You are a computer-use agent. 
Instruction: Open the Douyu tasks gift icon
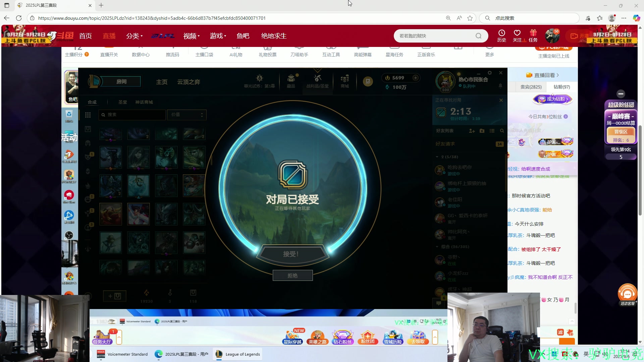pyautogui.click(x=533, y=36)
